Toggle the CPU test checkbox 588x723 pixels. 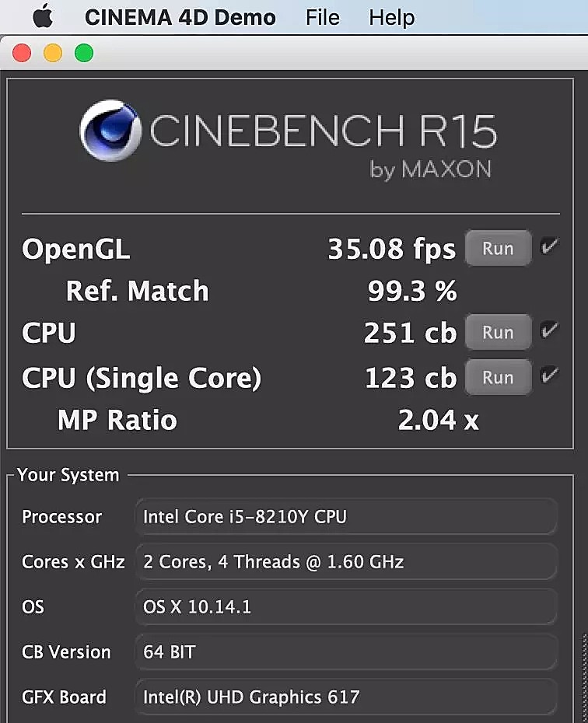550,332
